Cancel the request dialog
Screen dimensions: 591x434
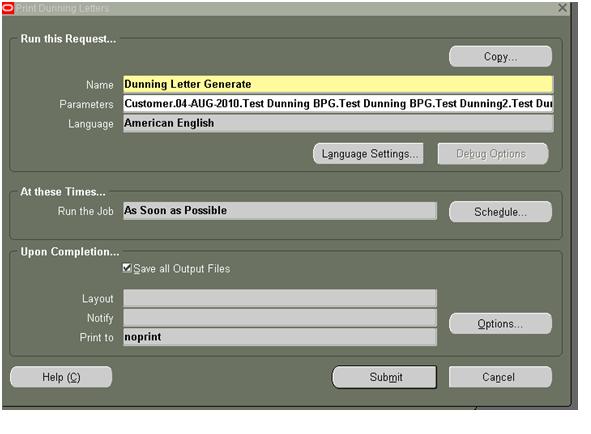tap(500, 377)
